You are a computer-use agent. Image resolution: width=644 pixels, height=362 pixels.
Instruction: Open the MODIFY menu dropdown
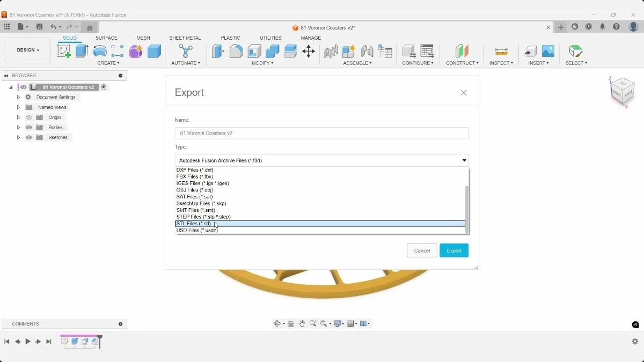point(262,63)
